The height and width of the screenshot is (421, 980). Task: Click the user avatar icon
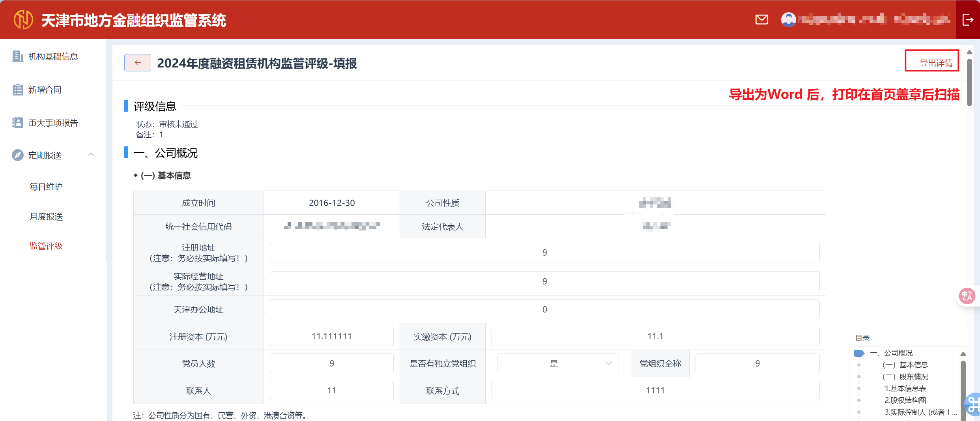788,20
